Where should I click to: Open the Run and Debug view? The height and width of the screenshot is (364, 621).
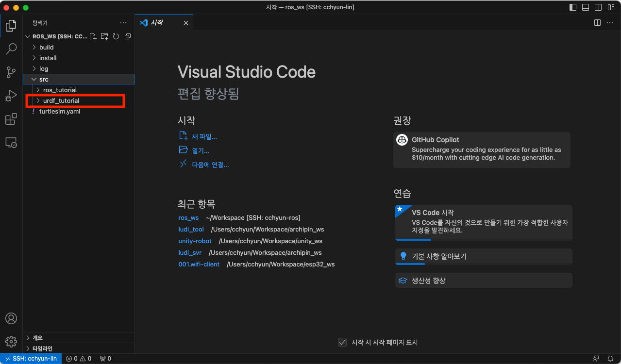pos(11,96)
